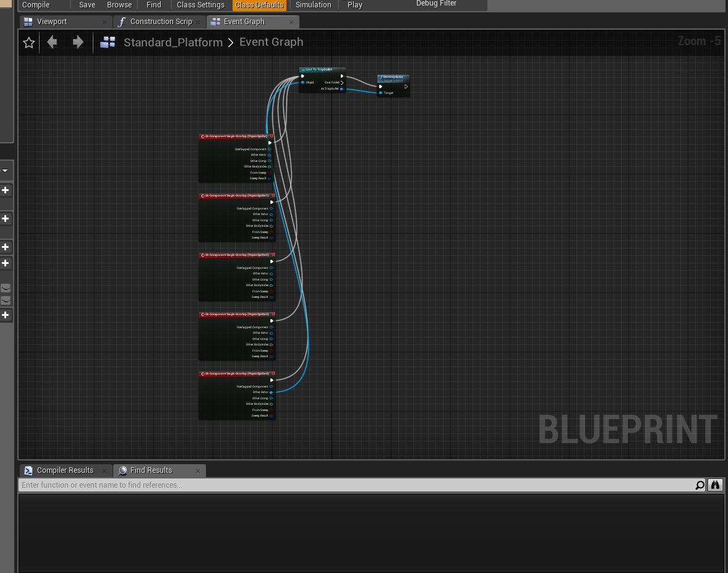Click the favorite star icon in graph toolbar
This screenshot has width=728, height=573.
(x=28, y=43)
